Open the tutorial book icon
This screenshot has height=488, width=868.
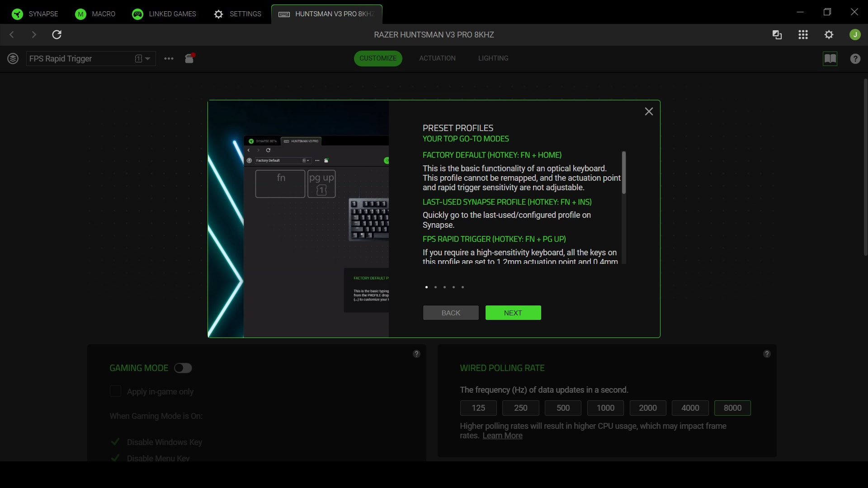click(830, 59)
